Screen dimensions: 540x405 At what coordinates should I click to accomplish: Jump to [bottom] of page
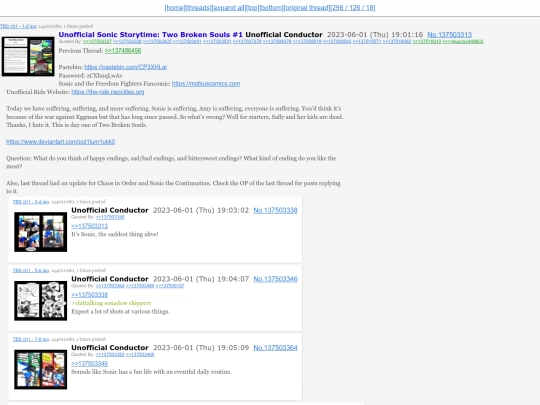coord(271,8)
